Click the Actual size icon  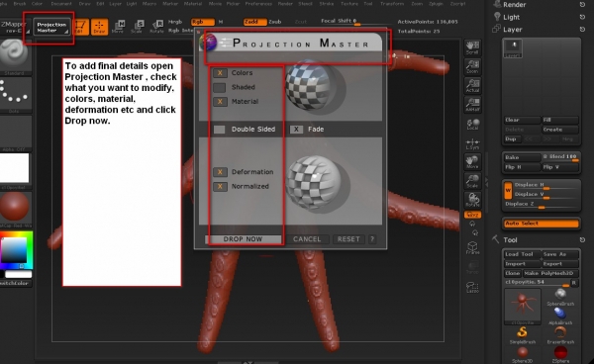[x=472, y=86]
